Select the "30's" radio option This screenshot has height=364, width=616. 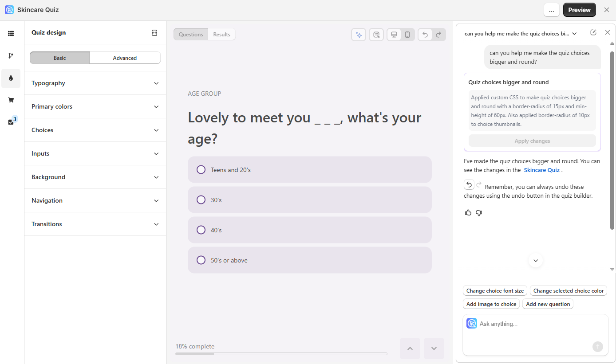coord(201,200)
